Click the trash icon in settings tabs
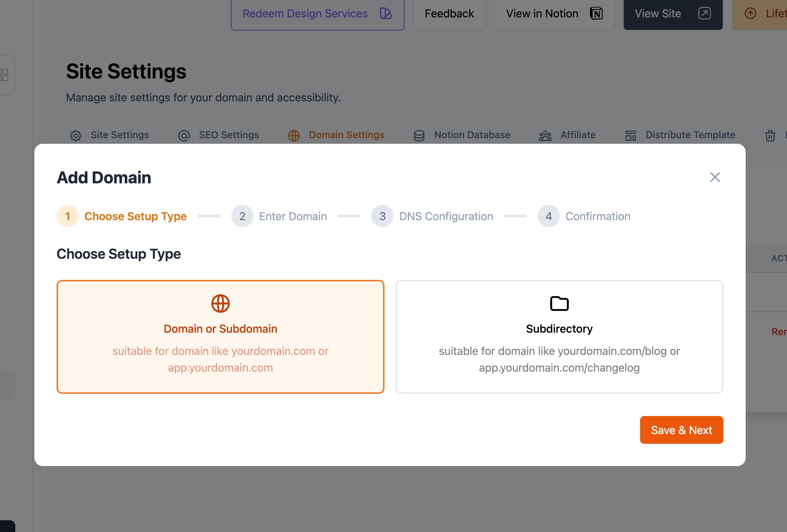 coord(770,135)
